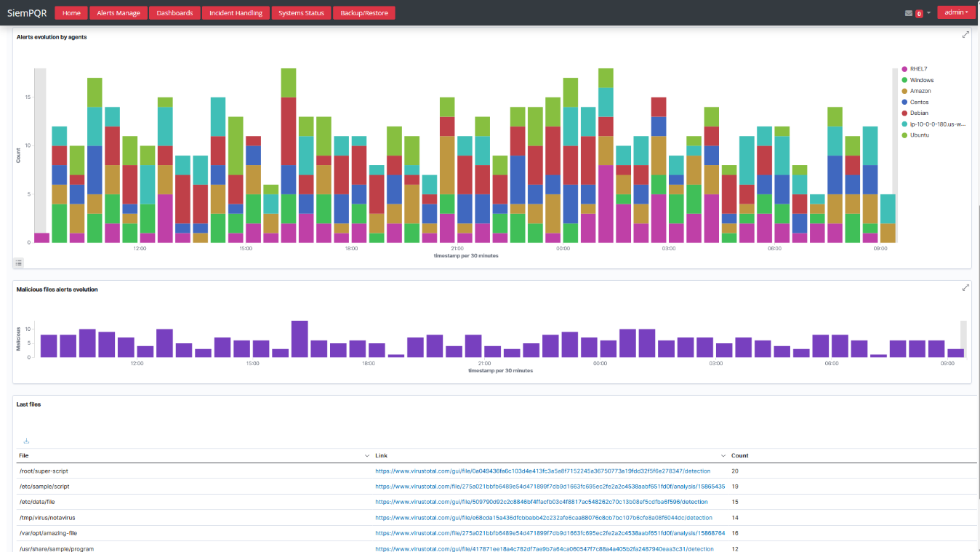
Task: Go to Incident Handling
Action: (235, 13)
